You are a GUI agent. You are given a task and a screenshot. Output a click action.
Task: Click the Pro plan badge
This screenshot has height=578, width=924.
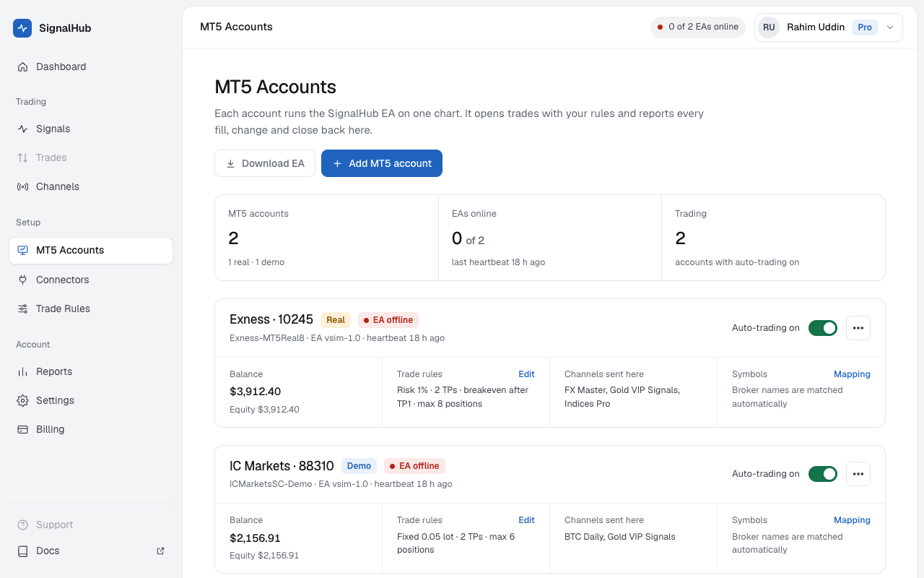[865, 27]
